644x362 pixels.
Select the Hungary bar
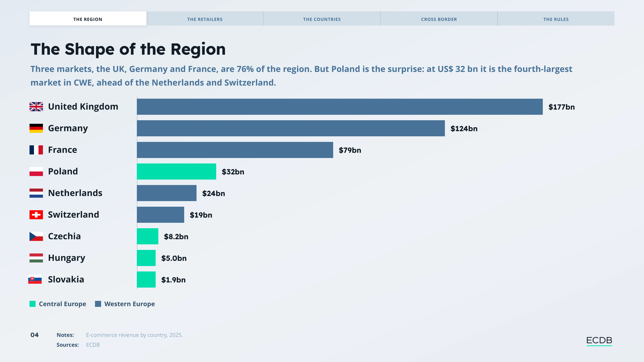pos(146,258)
